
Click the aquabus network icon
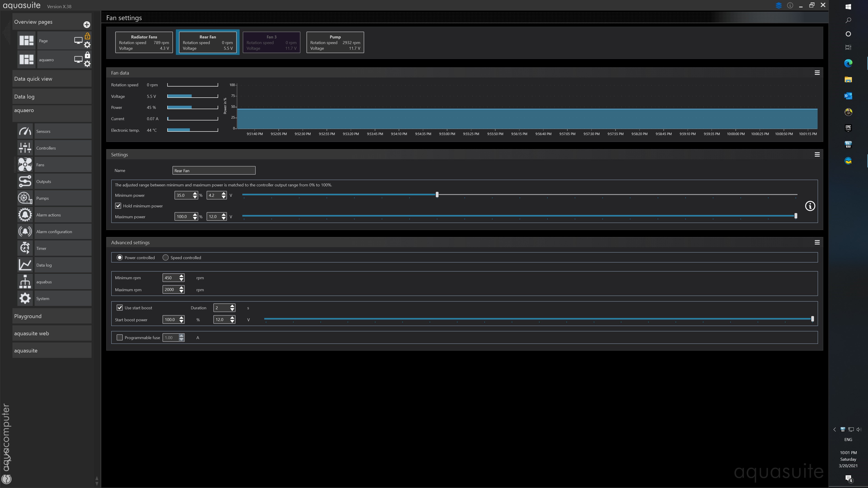coord(25,282)
